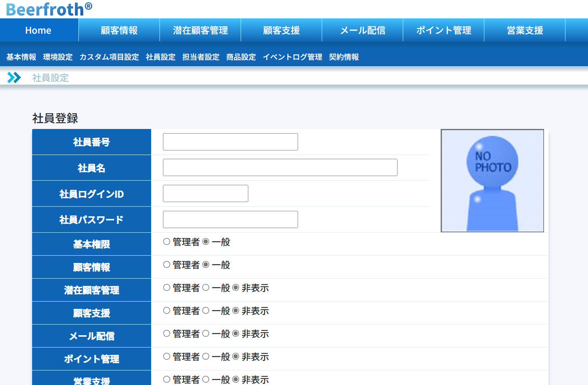Click the 契約情報 submenu link
588x385 pixels.
pyautogui.click(x=344, y=57)
